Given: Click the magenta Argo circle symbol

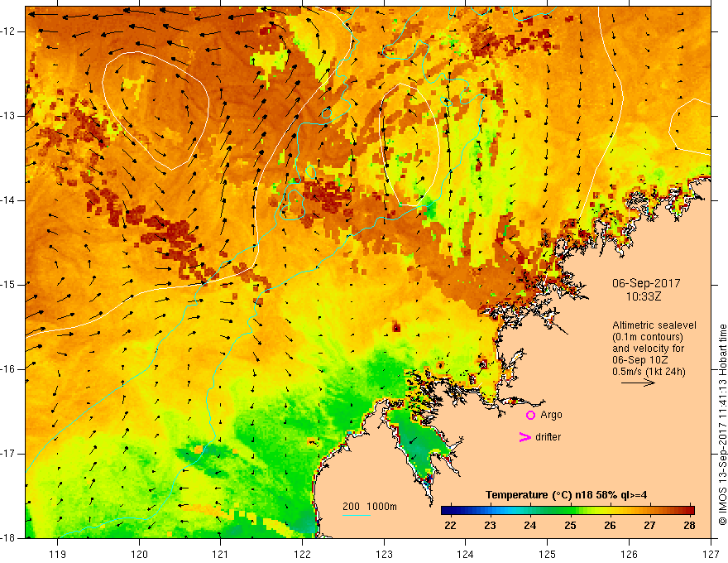Looking at the screenshot, I should (530, 416).
